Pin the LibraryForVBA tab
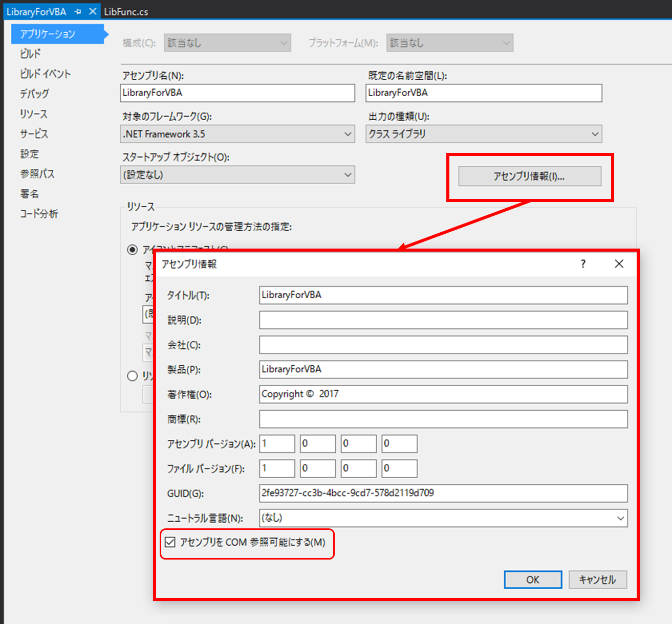 [78, 12]
